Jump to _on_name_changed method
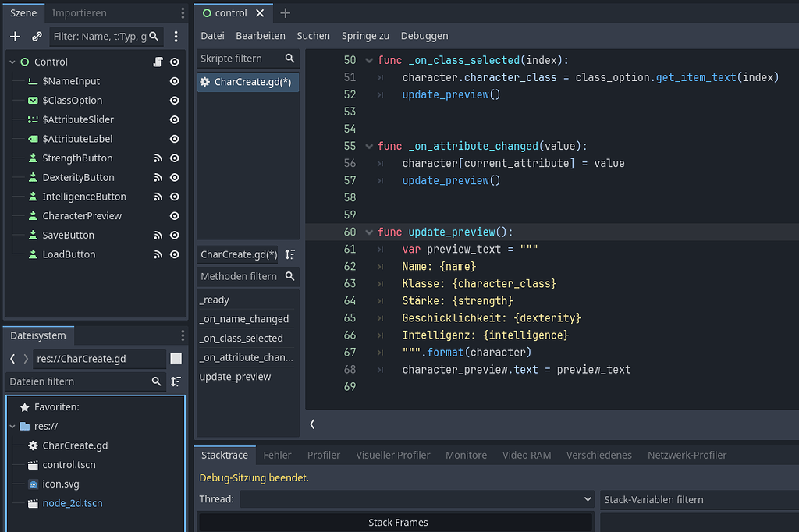This screenshot has width=799, height=532. 246,319
